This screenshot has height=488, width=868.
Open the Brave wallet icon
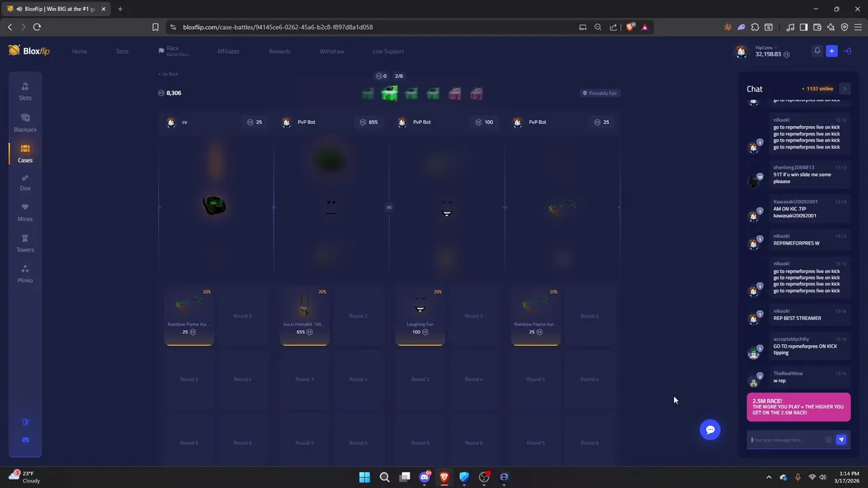point(817,27)
